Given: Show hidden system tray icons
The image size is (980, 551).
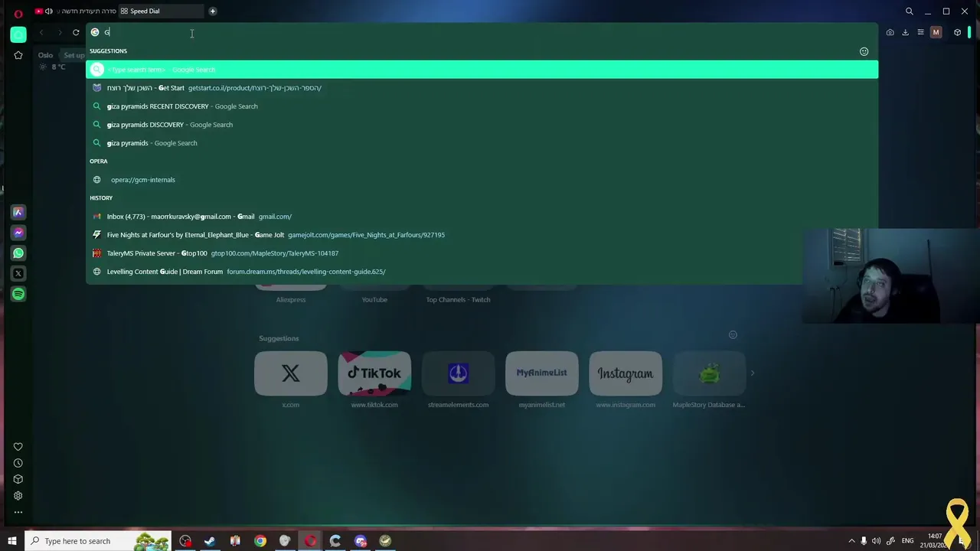Looking at the screenshot, I should [851, 541].
